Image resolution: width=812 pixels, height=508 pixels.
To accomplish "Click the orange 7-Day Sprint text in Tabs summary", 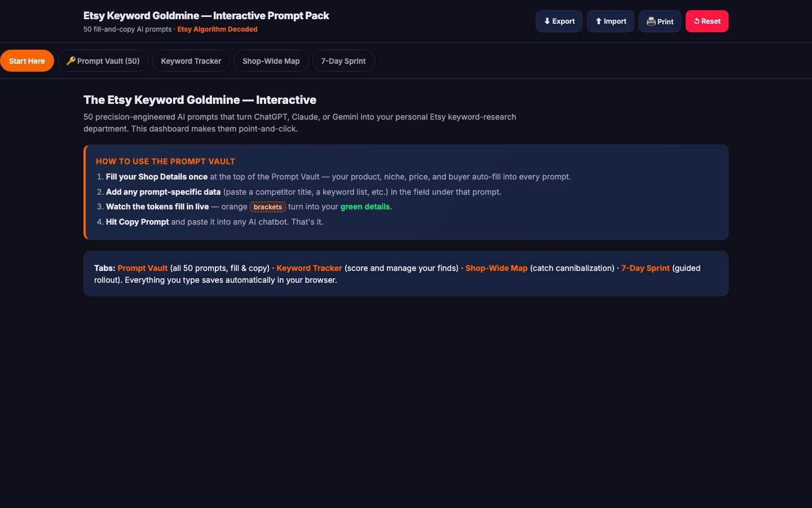I will [x=646, y=268].
